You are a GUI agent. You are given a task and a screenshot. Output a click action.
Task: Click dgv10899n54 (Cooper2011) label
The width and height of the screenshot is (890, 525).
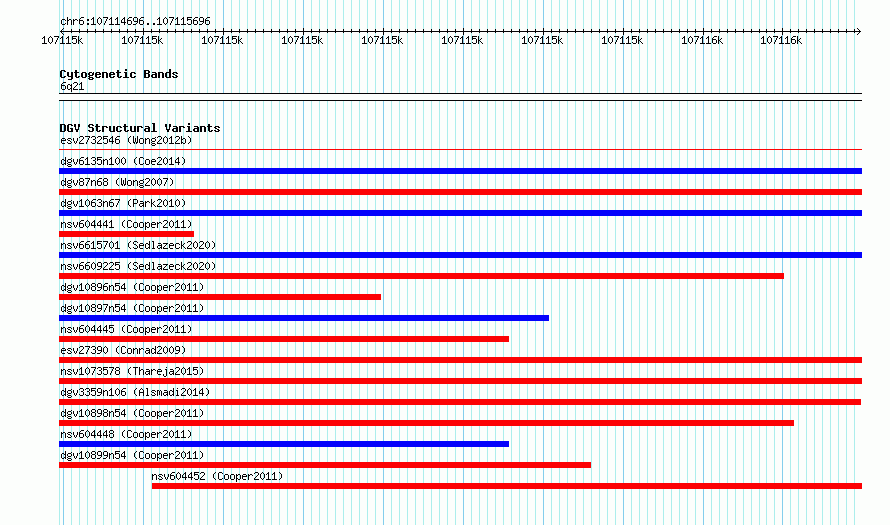(132, 455)
